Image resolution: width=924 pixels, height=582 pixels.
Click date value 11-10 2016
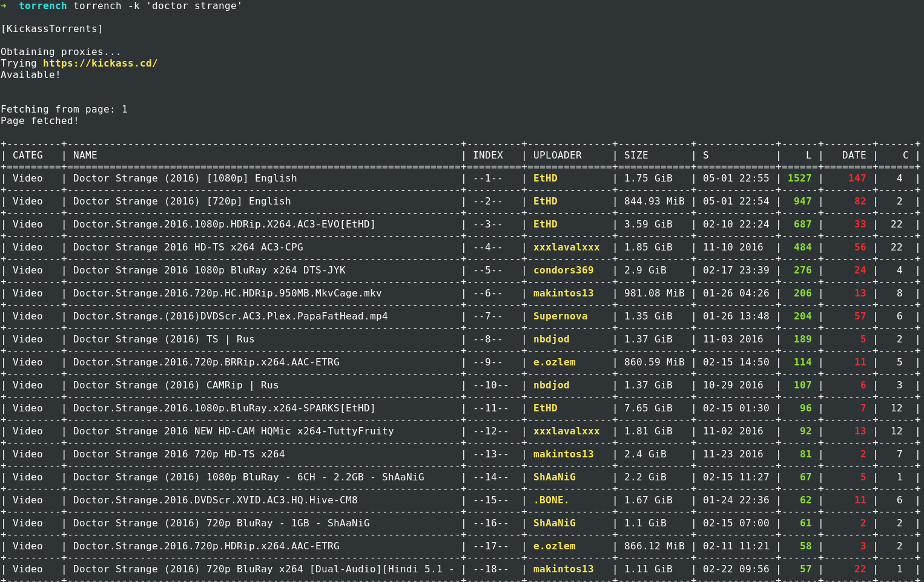tap(733, 247)
